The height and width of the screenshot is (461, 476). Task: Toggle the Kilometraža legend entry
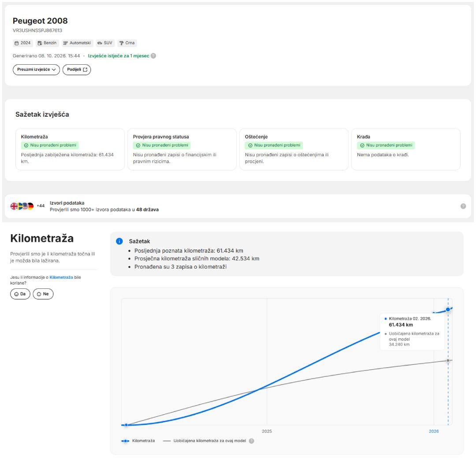click(138, 441)
